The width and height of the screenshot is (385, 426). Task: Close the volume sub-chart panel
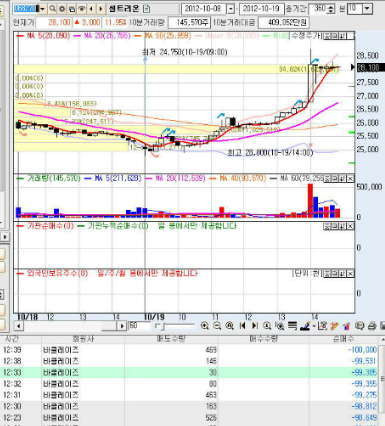point(350,179)
